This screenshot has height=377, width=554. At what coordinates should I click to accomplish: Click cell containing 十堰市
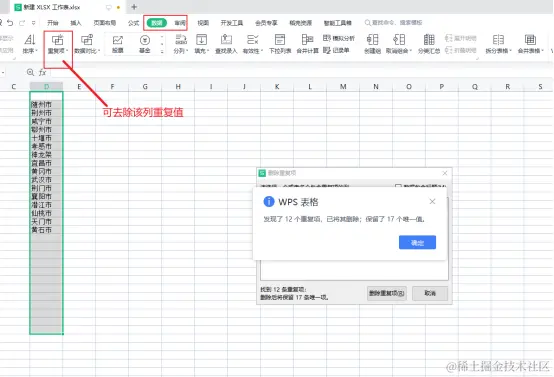(46, 138)
